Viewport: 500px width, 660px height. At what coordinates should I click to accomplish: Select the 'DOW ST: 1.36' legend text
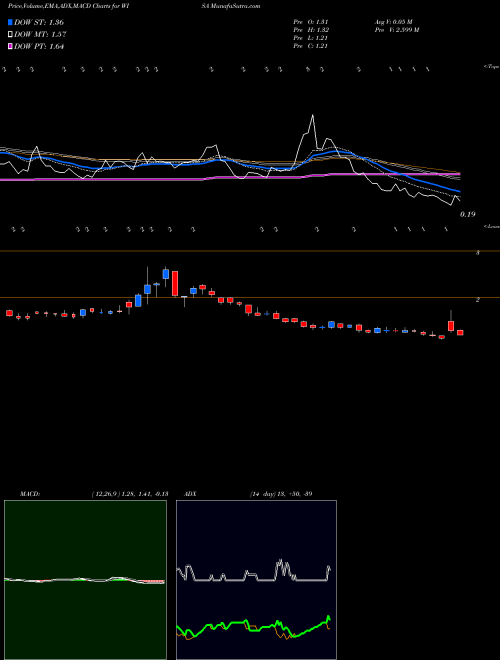39,23
